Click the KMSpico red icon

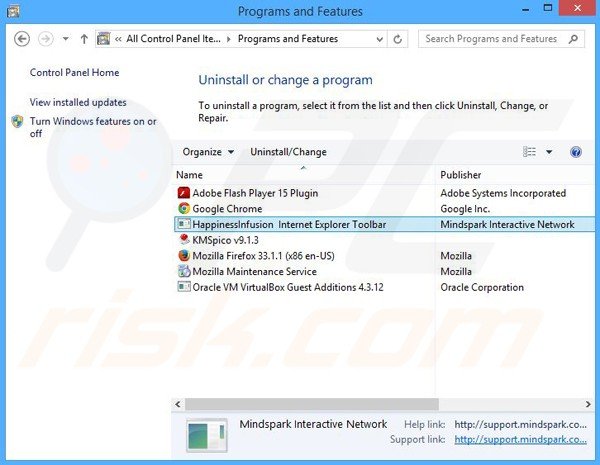(x=184, y=239)
